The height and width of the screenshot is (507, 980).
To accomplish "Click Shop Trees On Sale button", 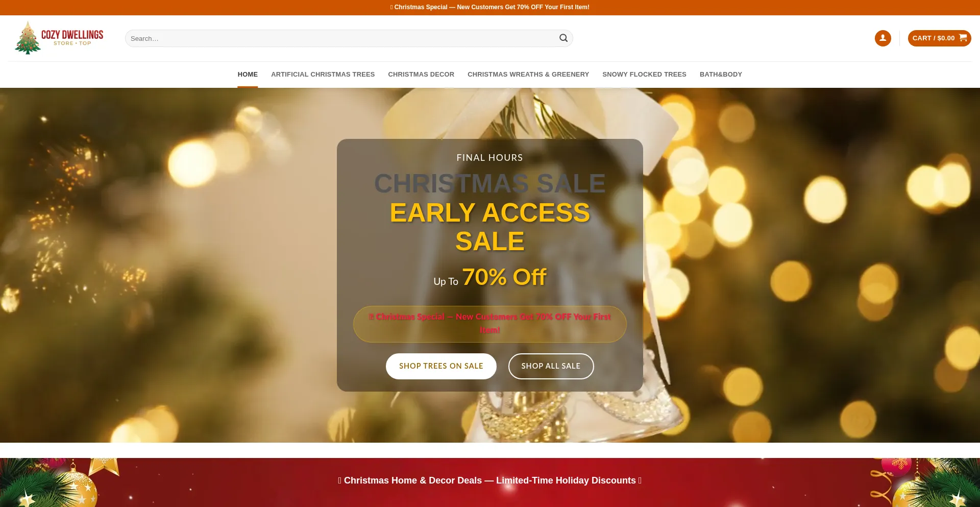I will (441, 366).
